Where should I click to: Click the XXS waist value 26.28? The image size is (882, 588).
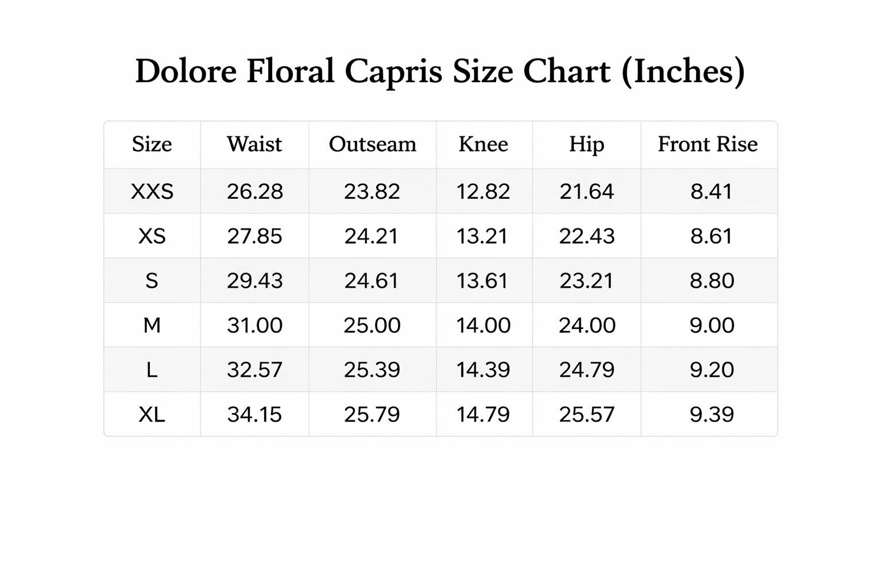click(254, 191)
